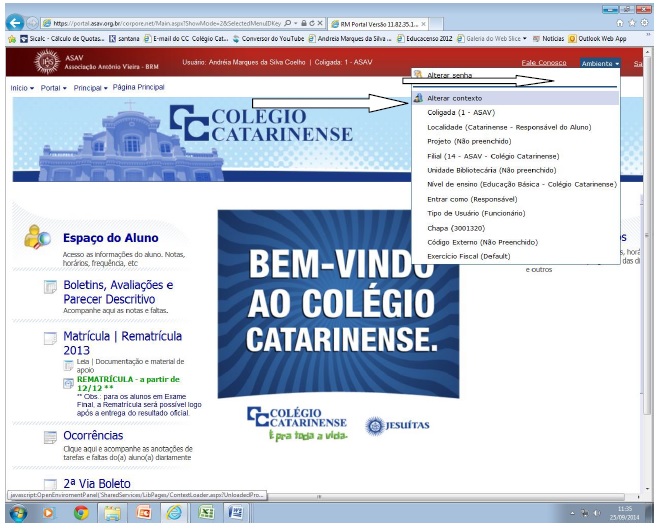The height and width of the screenshot is (530, 659).
Task: Open the Fale Conosco link
Action: tap(544, 63)
